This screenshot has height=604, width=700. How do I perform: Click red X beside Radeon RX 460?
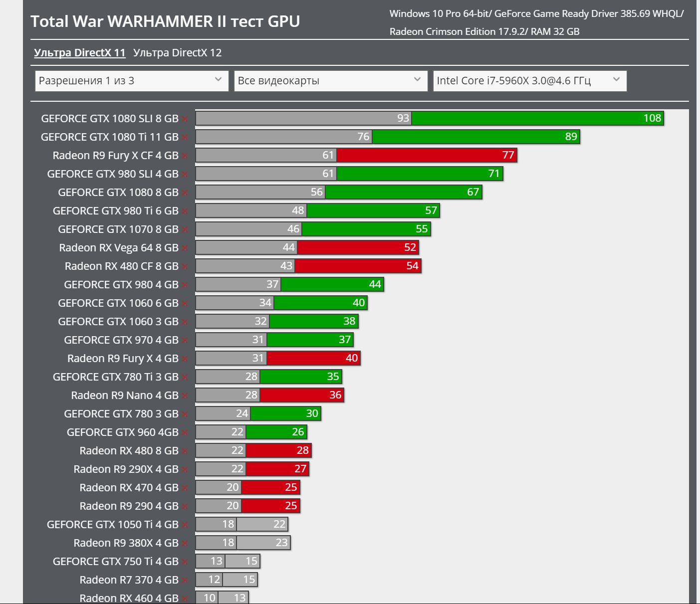[185, 599]
